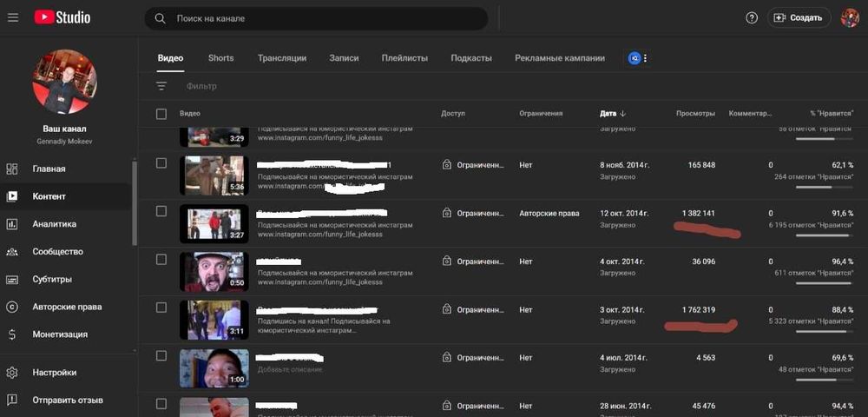The height and width of the screenshot is (417, 868).
Task: Click the Фильтр input field
Action: pos(201,86)
